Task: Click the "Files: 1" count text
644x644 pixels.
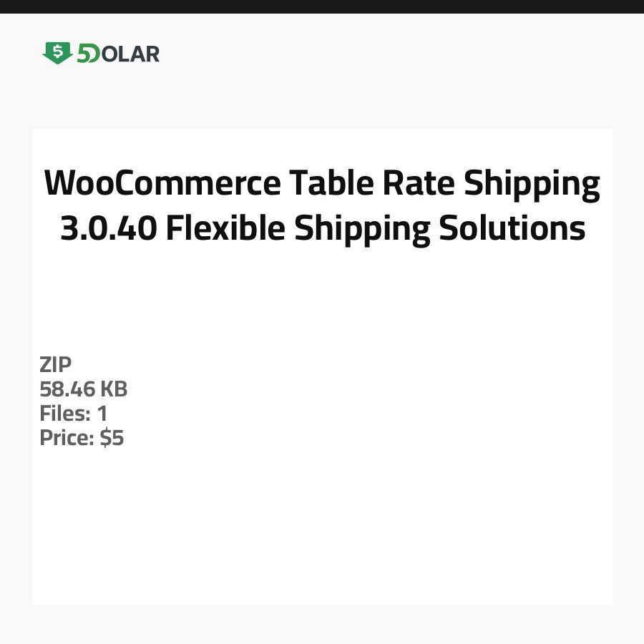Action: click(x=73, y=414)
